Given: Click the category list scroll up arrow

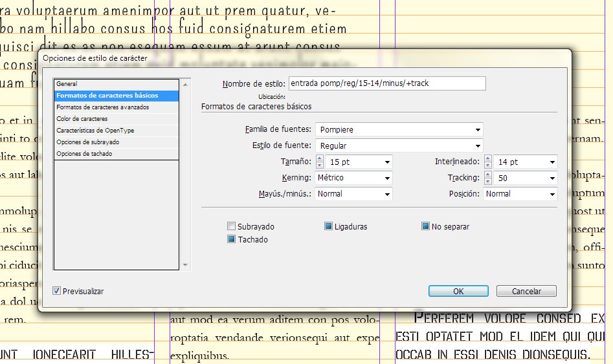Looking at the screenshot, I should click(x=185, y=84).
